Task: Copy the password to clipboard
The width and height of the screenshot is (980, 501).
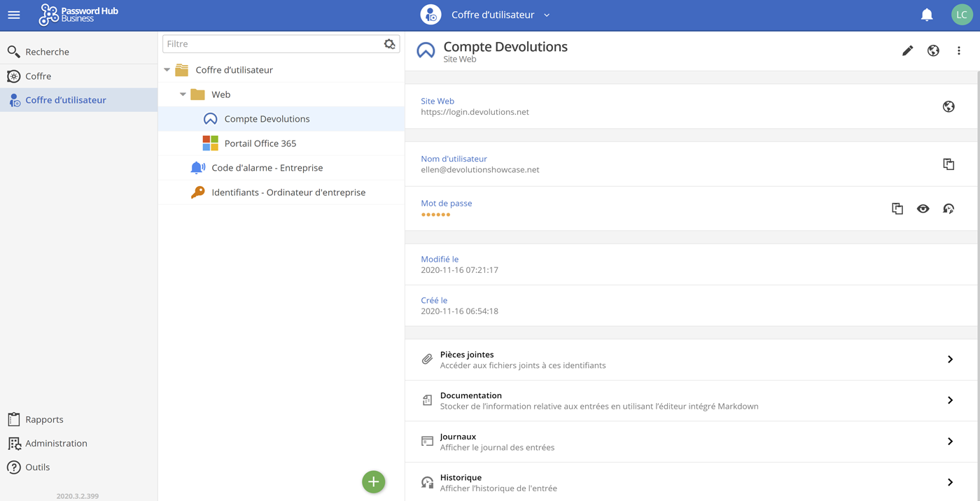Action: tap(897, 209)
